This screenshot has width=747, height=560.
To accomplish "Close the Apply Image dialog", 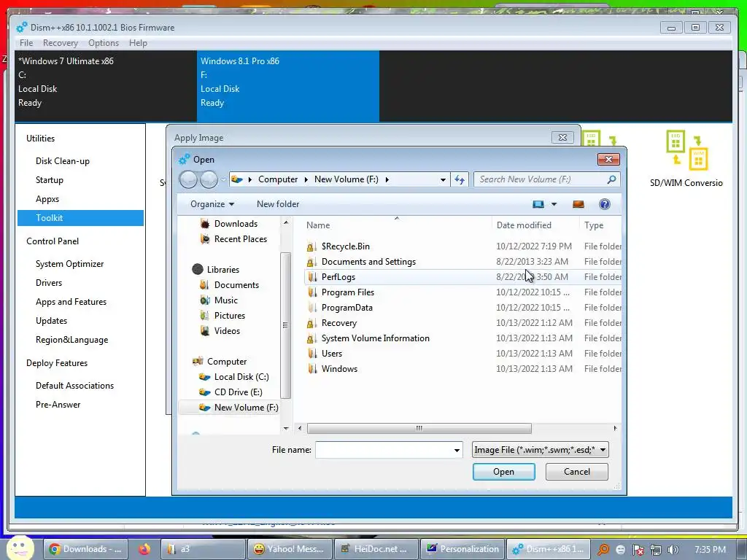I will pyautogui.click(x=562, y=138).
